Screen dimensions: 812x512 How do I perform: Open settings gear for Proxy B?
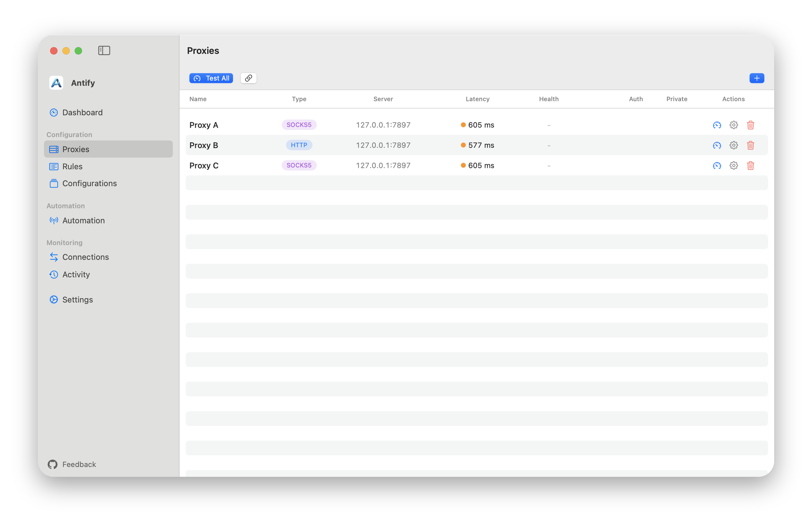click(734, 145)
